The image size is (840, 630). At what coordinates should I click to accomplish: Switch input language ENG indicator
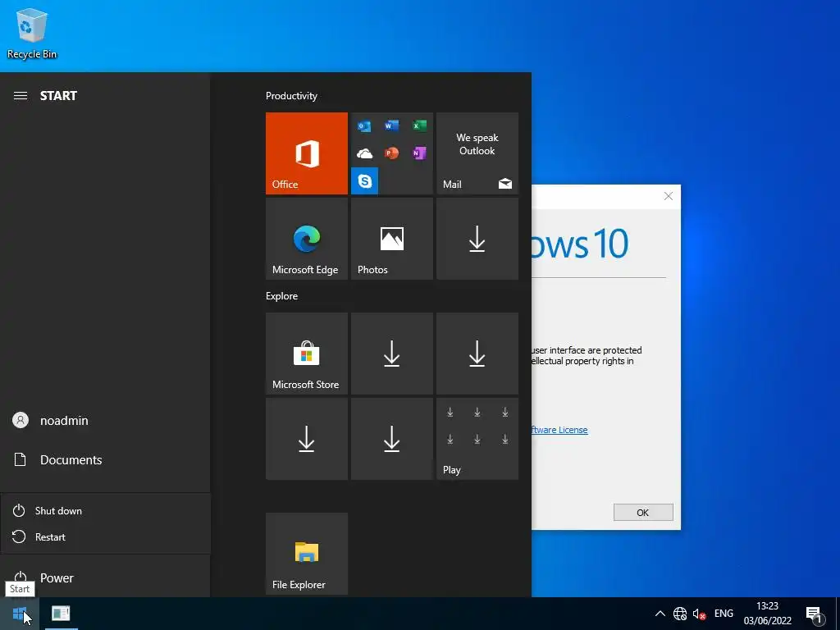pos(724,614)
